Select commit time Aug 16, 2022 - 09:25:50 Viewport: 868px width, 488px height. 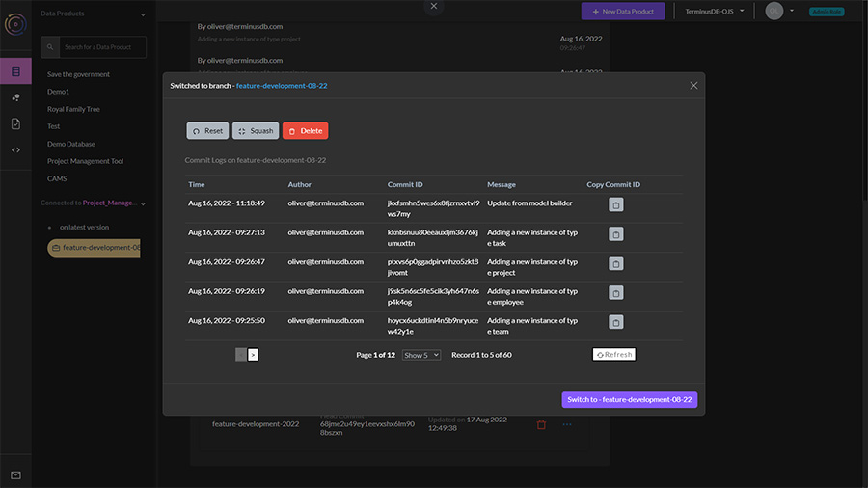pyautogui.click(x=227, y=320)
